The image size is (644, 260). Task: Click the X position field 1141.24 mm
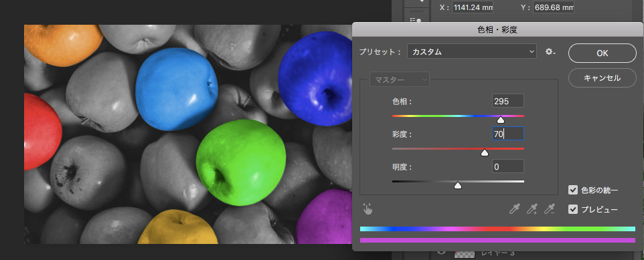(x=473, y=7)
